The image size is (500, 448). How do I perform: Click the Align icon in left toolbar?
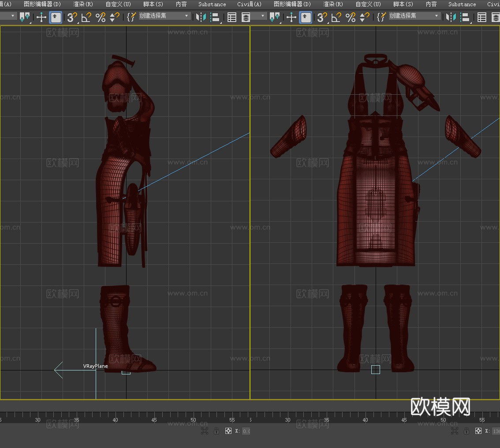pyautogui.click(x=216, y=17)
